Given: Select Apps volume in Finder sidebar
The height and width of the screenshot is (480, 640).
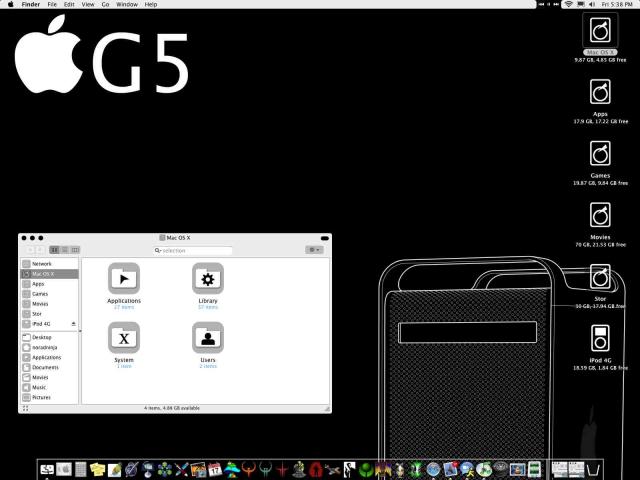Looking at the screenshot, I should tap(49, 284).
